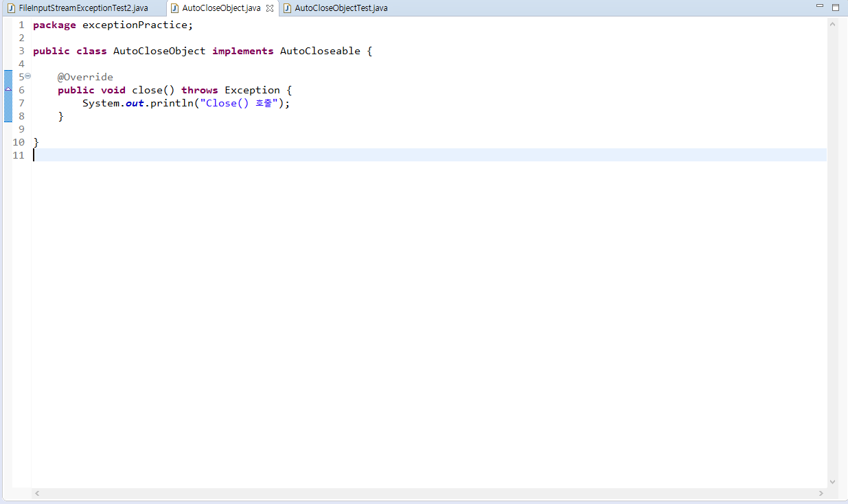
Task: Click the Java file icon on AutoCloseObject.java tab
Action: click(x=174, y=8)
